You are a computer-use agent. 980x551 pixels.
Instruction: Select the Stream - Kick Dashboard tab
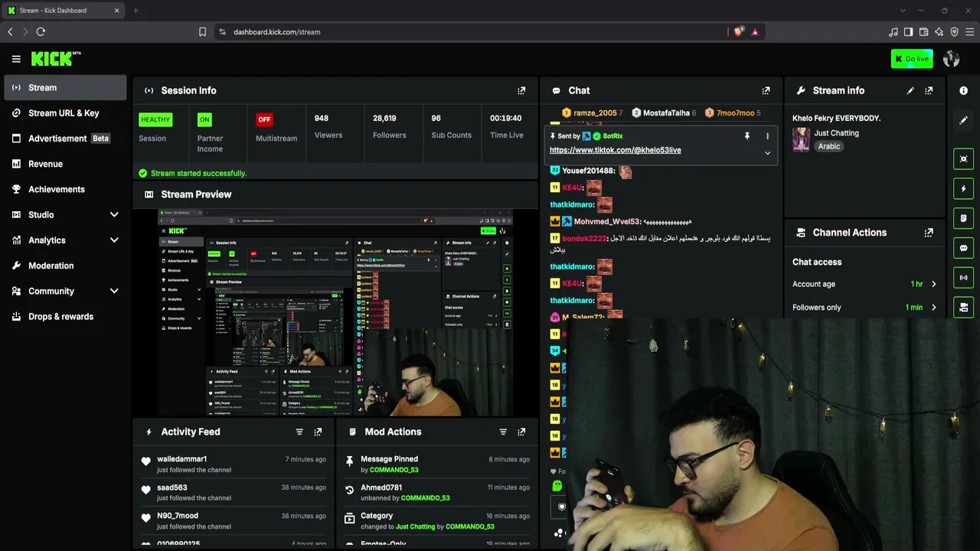click(64, 11)
